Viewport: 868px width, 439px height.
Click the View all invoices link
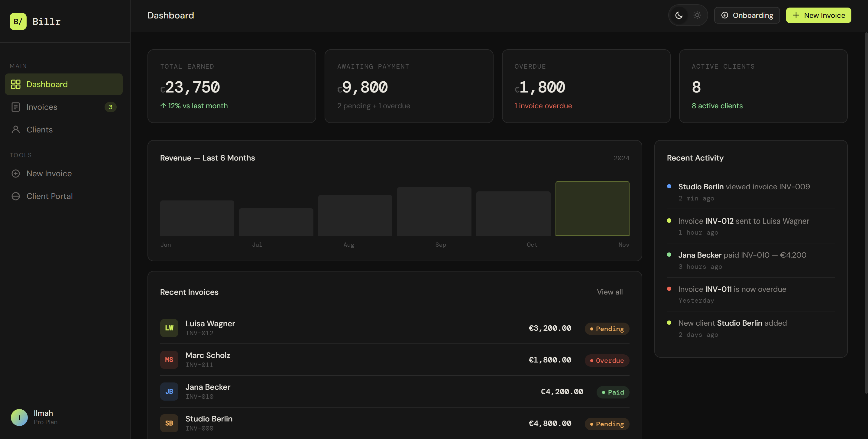tap(610, 292)
